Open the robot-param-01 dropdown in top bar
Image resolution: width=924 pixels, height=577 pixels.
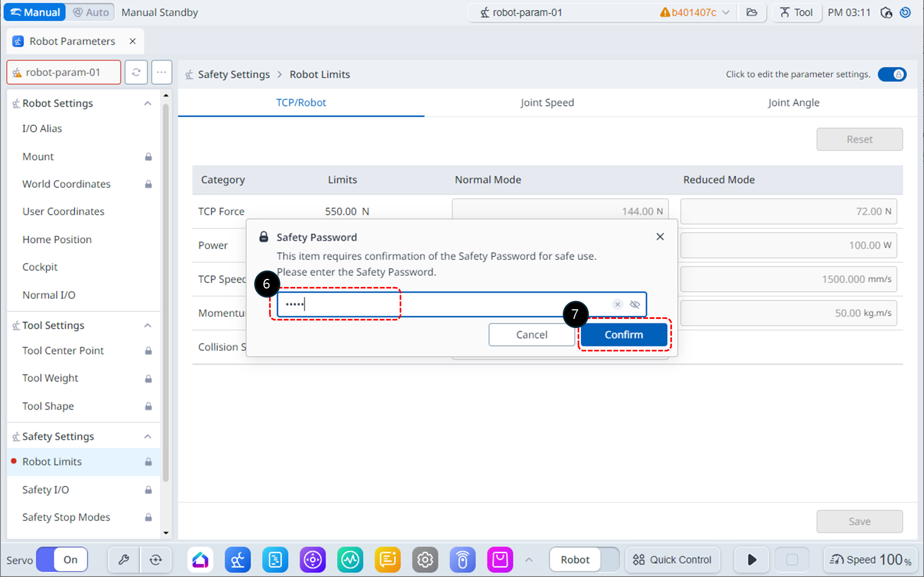pos(602,12)
